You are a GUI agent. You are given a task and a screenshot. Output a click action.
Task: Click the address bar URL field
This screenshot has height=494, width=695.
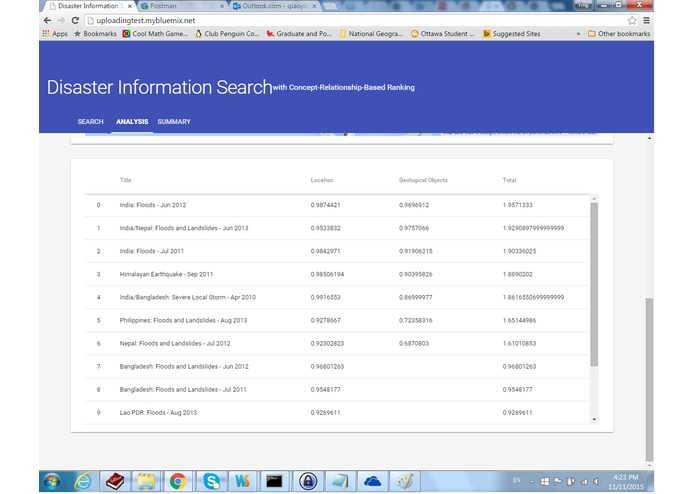pyautogui.click(x=355, y=20)
